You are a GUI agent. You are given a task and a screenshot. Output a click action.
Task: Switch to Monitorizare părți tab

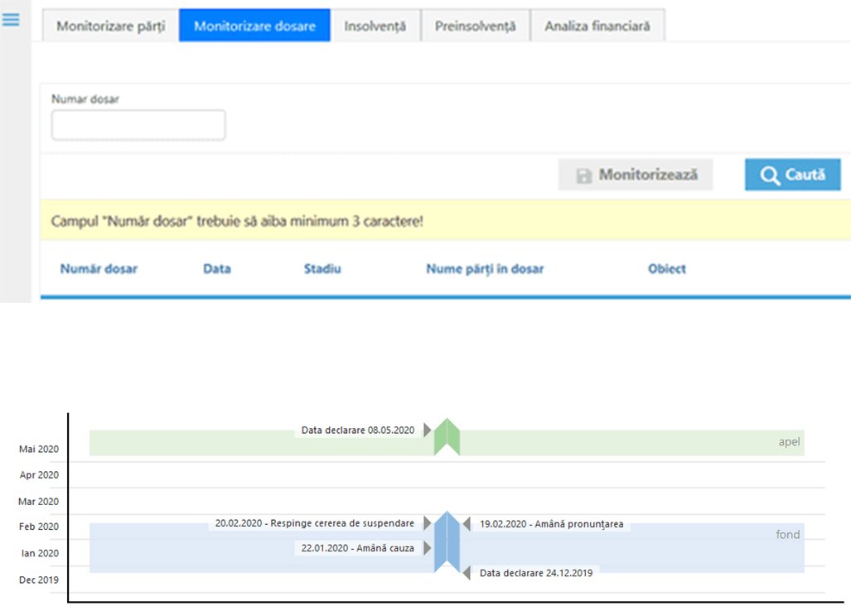(x=111, y=26)
